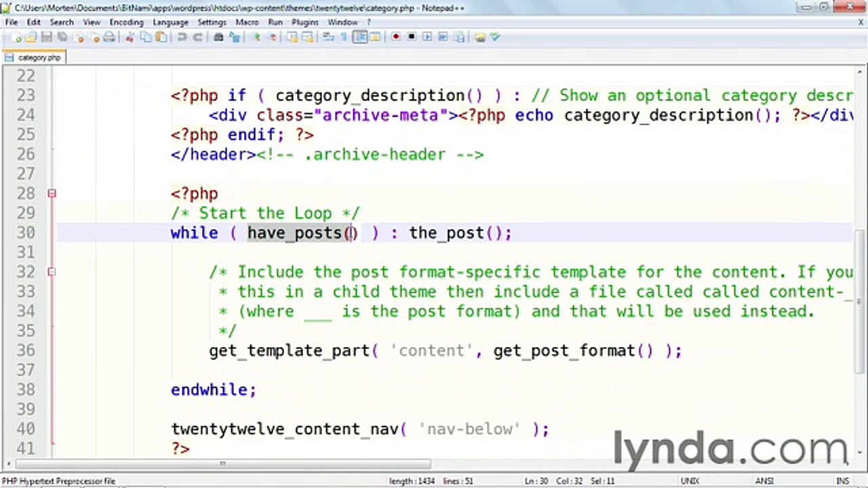The image size is (868, 488).
Task: Open Find with the binoculars icon
Action: click(x=218, y=37)
